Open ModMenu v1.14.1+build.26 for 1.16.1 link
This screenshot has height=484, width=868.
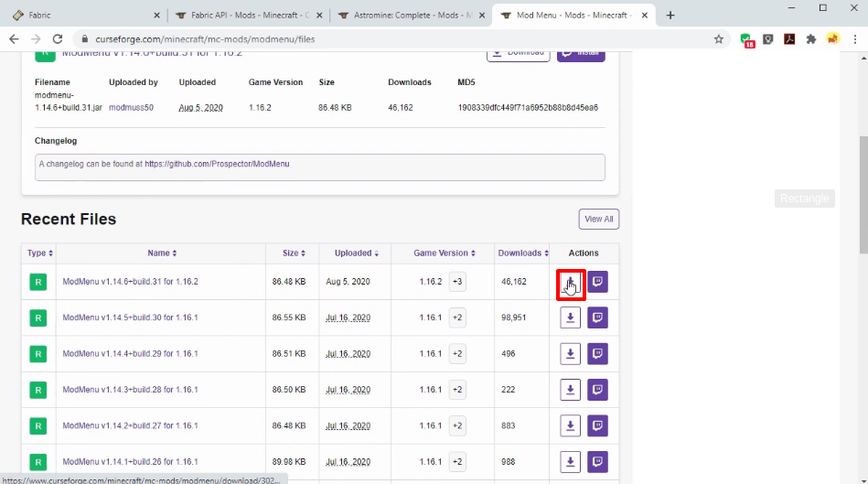point(130,462)
